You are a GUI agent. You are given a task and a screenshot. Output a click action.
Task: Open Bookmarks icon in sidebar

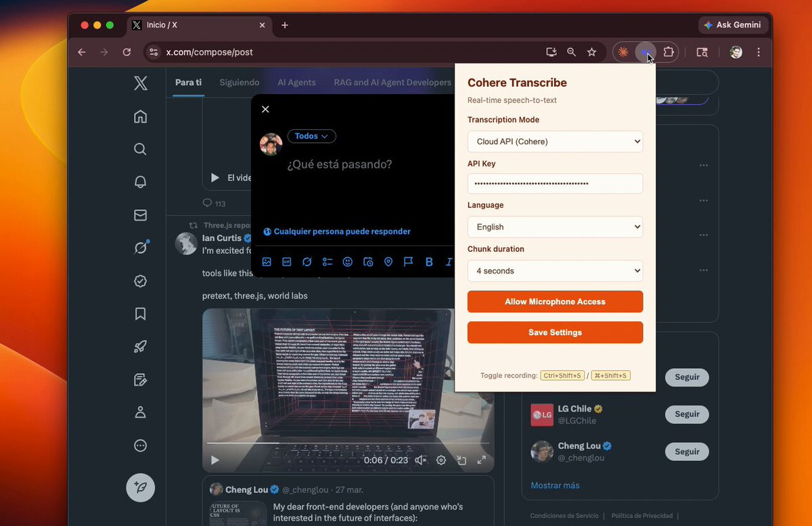pyautogui.click(x=140, y=313)
